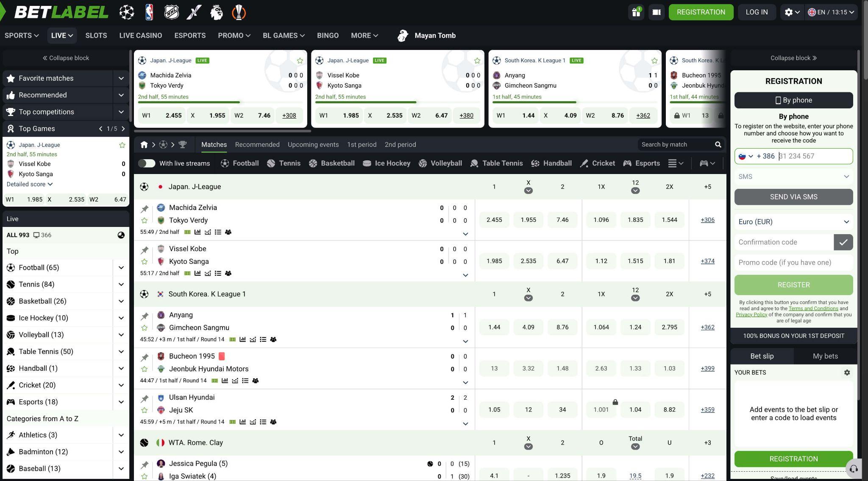Open the bet slip settings gear
Image resolution: width=868 pixels, height=481 pixels.
[847, 373]
